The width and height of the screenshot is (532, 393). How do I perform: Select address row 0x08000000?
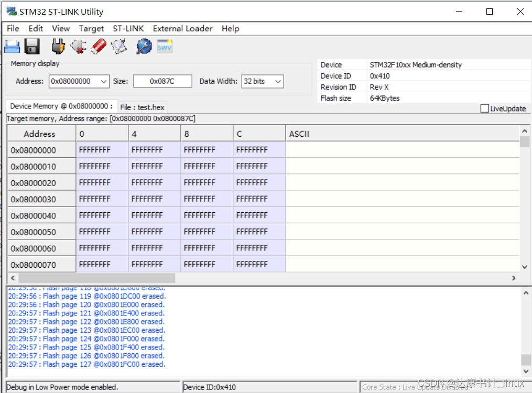(41, 150)
